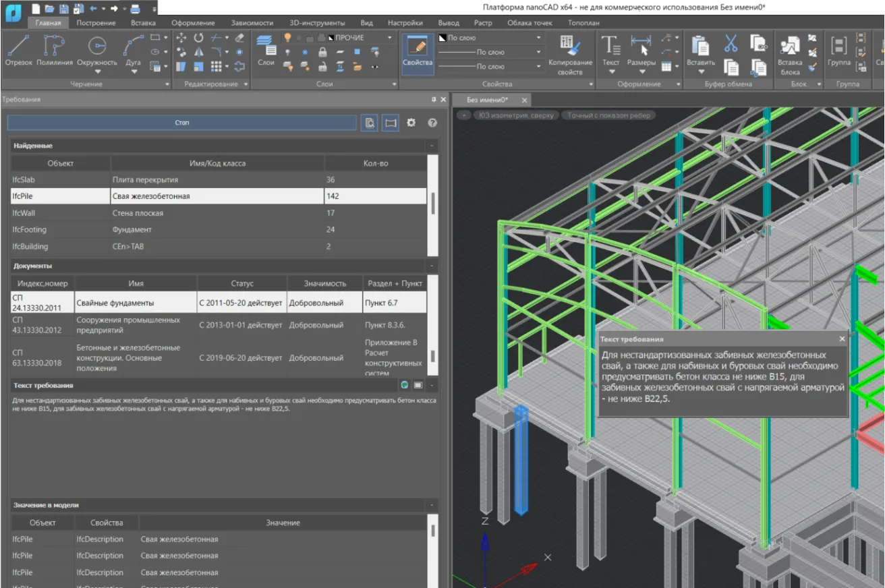This screenshot has height=588, width=885.
Task: Toggle the document search button beside Стоп
Action: click(x=369, y=123)
